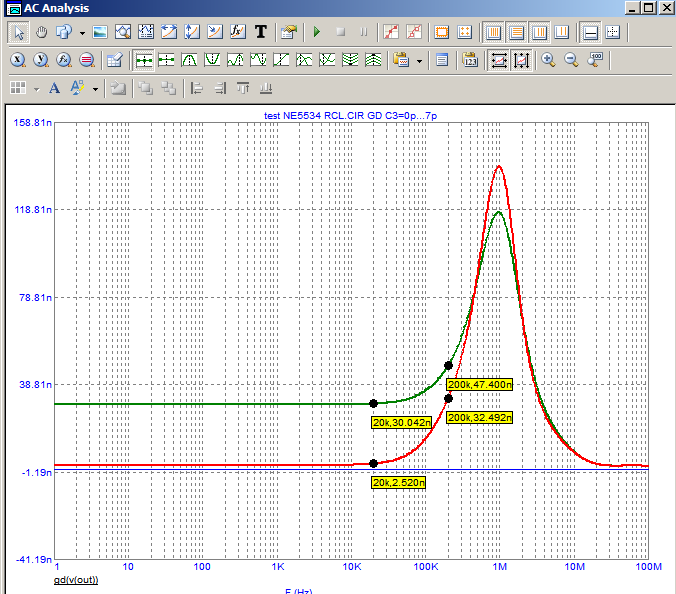
Task: Open the graphics shapes dropdown arrow
Action: 82,33
